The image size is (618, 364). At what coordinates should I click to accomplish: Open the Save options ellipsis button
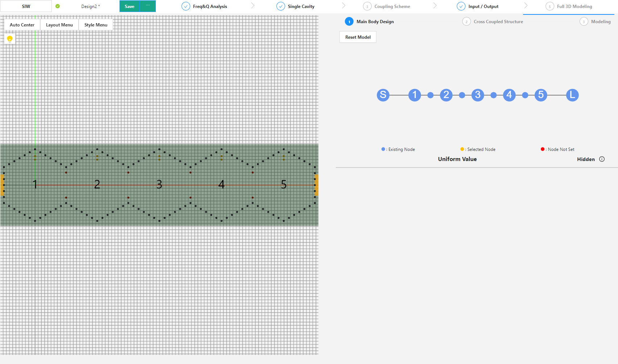pyautogui.click(x=148, y=6)
